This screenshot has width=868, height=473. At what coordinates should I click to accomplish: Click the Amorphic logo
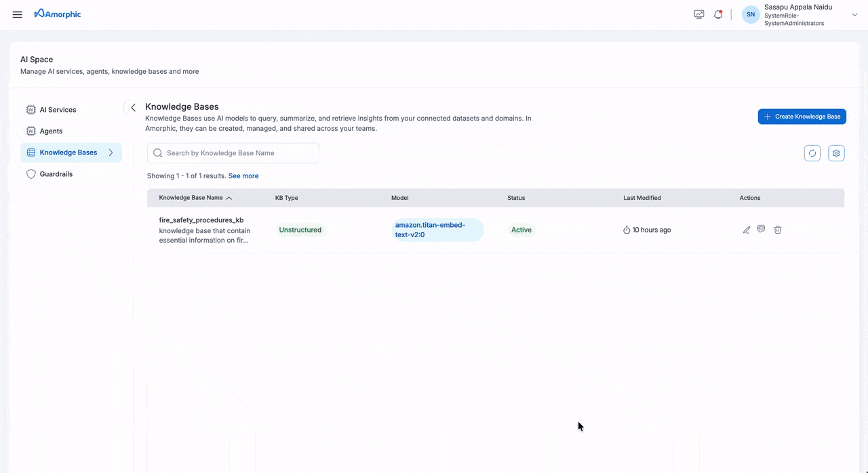[58, 14]
